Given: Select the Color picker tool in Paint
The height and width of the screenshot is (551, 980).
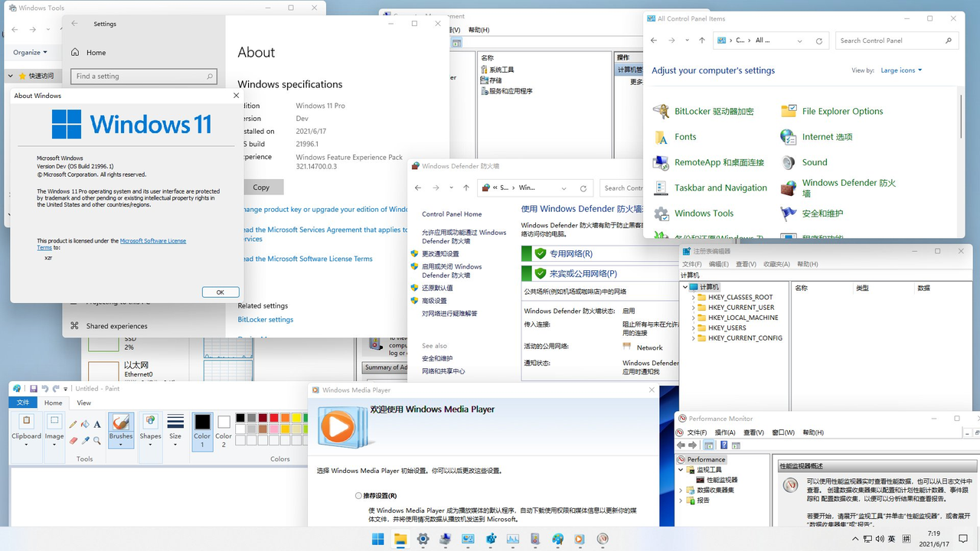Looking at the screenshot, I should click(85, 441).
